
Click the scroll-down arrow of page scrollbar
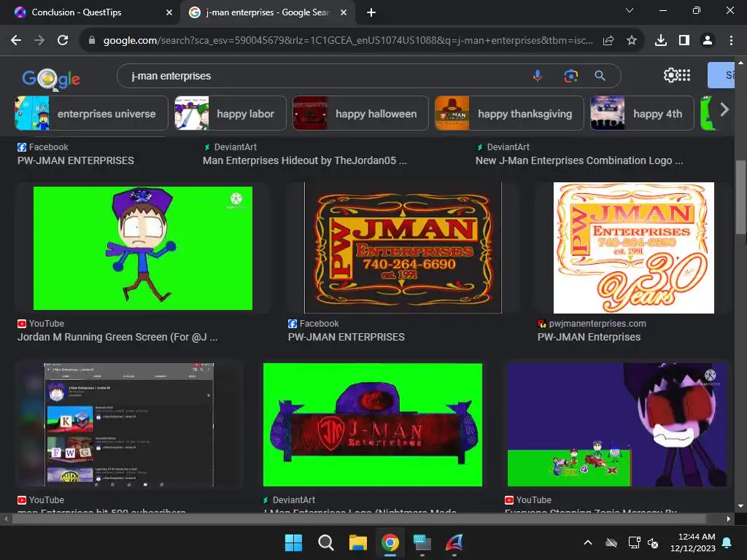click(740, 506)
